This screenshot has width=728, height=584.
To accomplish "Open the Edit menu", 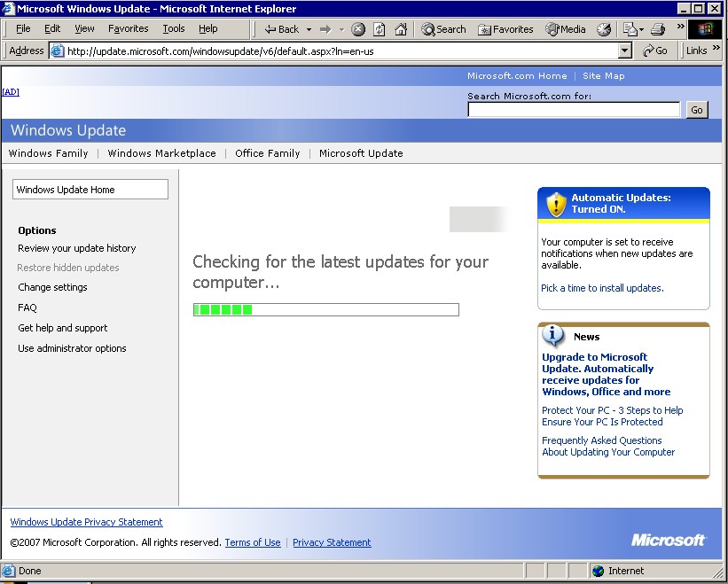I will coord(52,28).
